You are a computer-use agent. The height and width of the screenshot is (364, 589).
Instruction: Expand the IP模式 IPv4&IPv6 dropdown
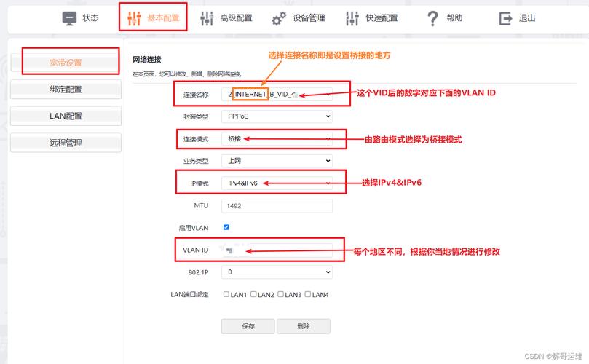[x=277, y=183]
